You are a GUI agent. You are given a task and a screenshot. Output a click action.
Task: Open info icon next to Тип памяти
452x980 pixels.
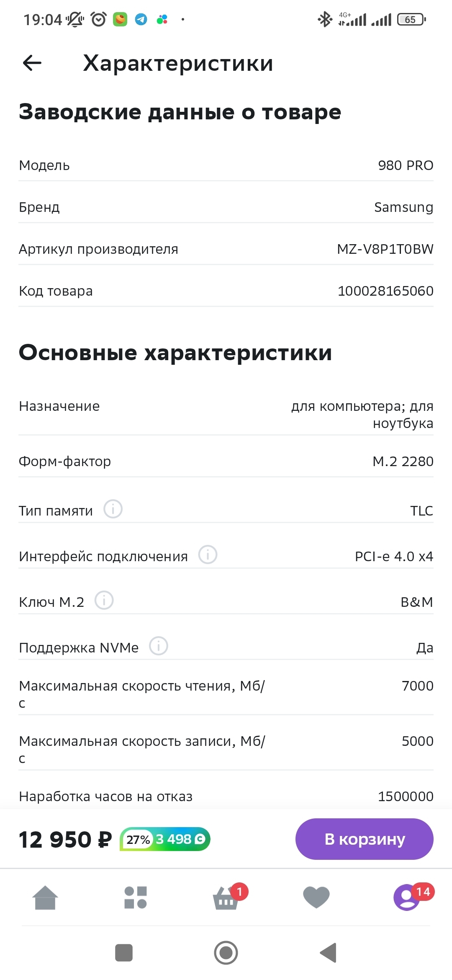pyautogui.click(x=113, y=509)
